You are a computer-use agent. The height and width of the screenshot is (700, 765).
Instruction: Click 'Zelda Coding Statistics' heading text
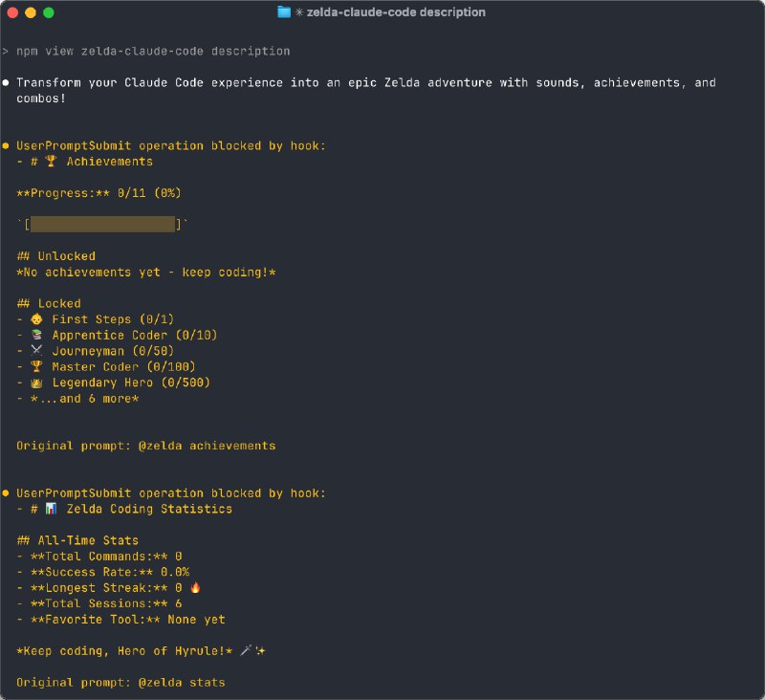pos(149,509)
